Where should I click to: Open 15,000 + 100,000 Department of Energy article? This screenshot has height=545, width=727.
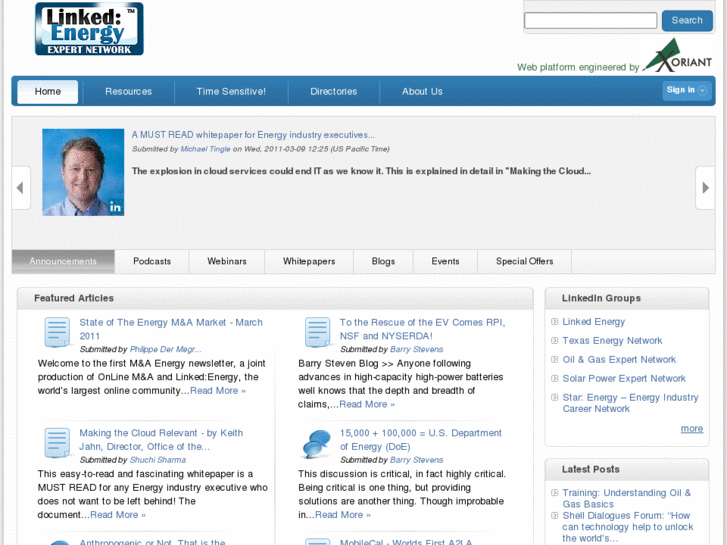(x=421, y=440)
